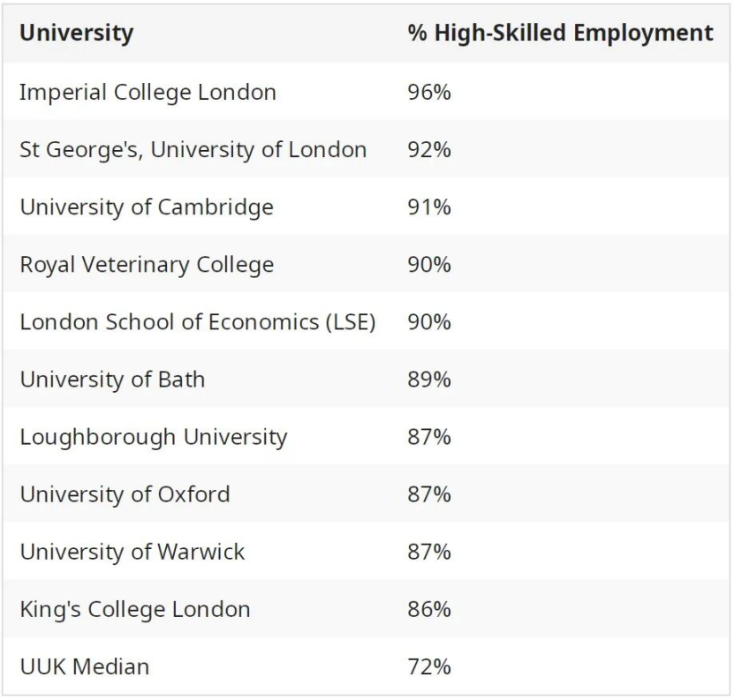
Task: Select the 89% employment value
Action: click(x=429, y=380)
